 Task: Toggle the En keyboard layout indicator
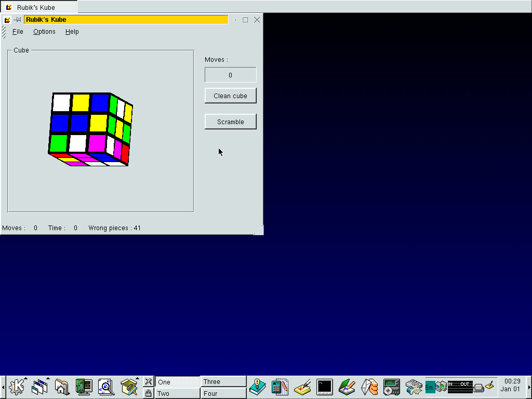(x=430, y=387)
